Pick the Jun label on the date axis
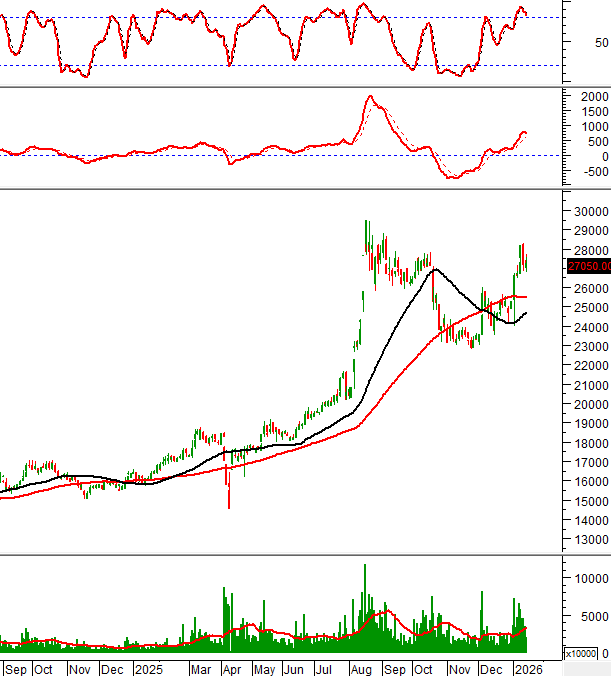The image size is (611, 676). 295,668
